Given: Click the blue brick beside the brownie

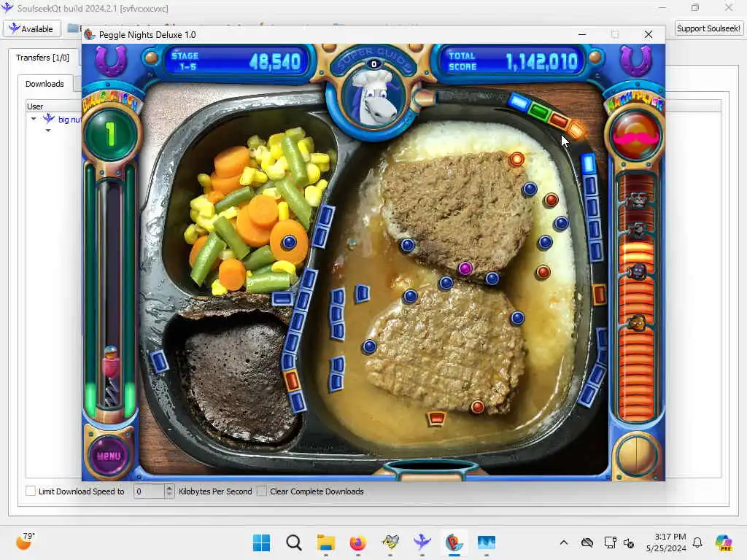Looking at the screenshot, I should 159,361.
